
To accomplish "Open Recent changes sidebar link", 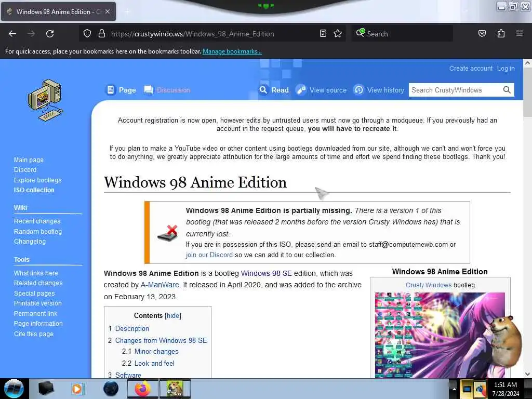I will coord(37,221).
